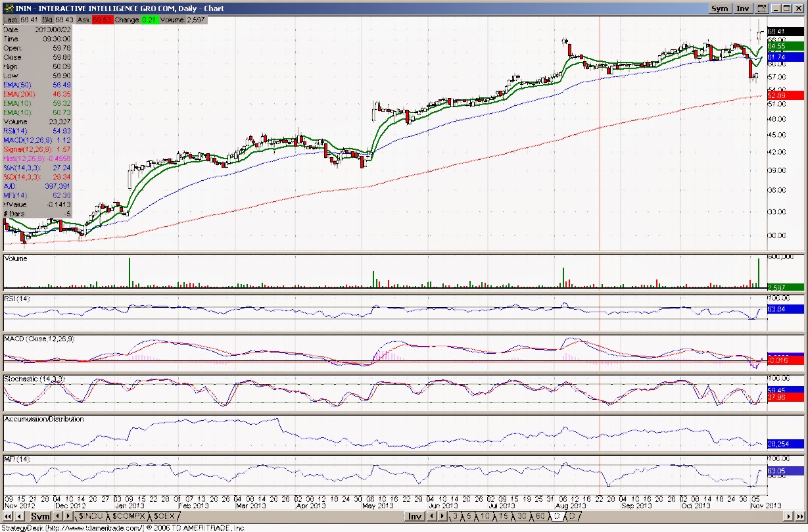The height and width of the screenshot is (532, 808).
Task: Select the 3-minute interval tab
Action: pos(454,517)
